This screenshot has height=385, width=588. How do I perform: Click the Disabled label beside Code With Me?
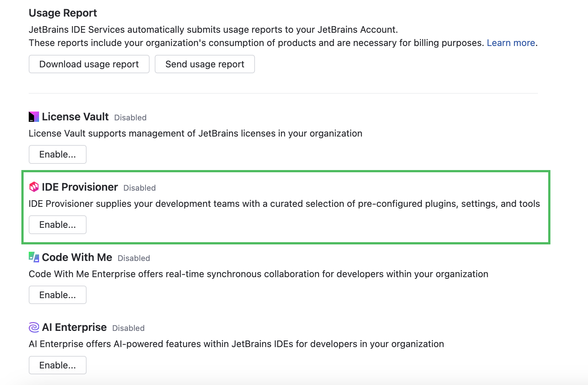(x=134, y=258)
